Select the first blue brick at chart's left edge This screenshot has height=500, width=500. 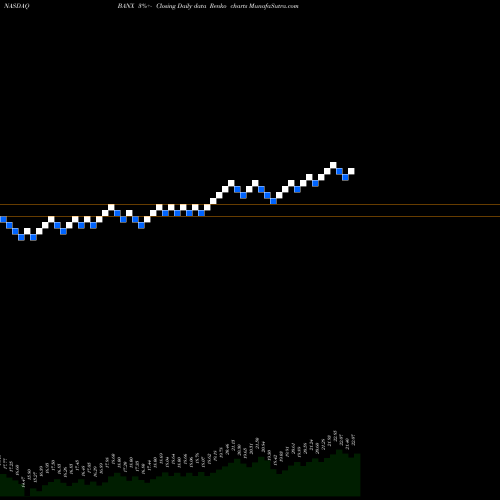click(x=3, y=219)
